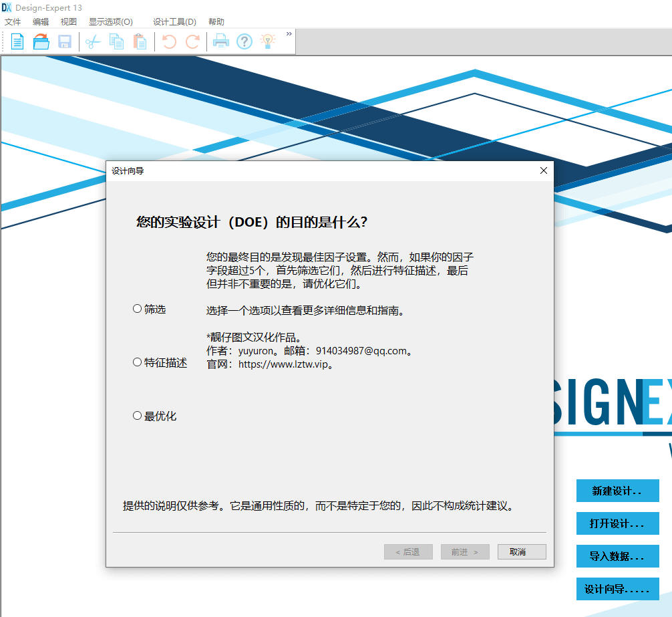The height and width of the screenshot is (617, 672).
Task: Click the 选择一个选项以查看更多详细信息和指南 text
Action: [x=305, y=310]
